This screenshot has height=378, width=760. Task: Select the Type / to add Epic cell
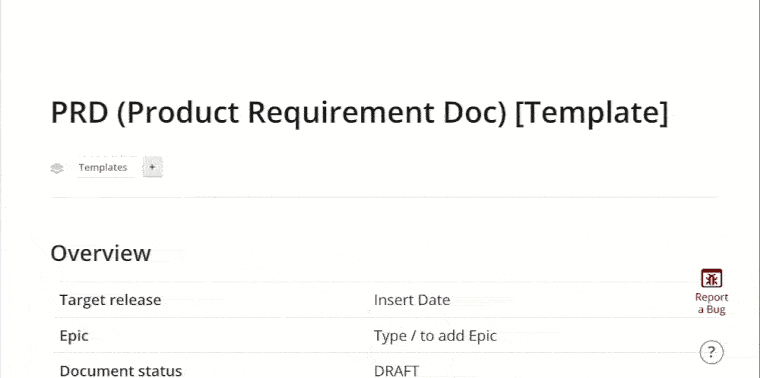tap(435, 336)
